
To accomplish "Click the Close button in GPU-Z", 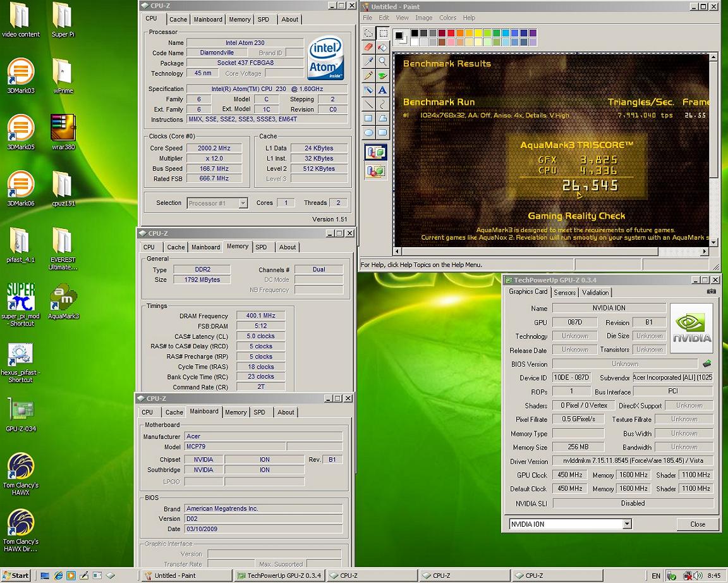I will click(x=698, y=524).
